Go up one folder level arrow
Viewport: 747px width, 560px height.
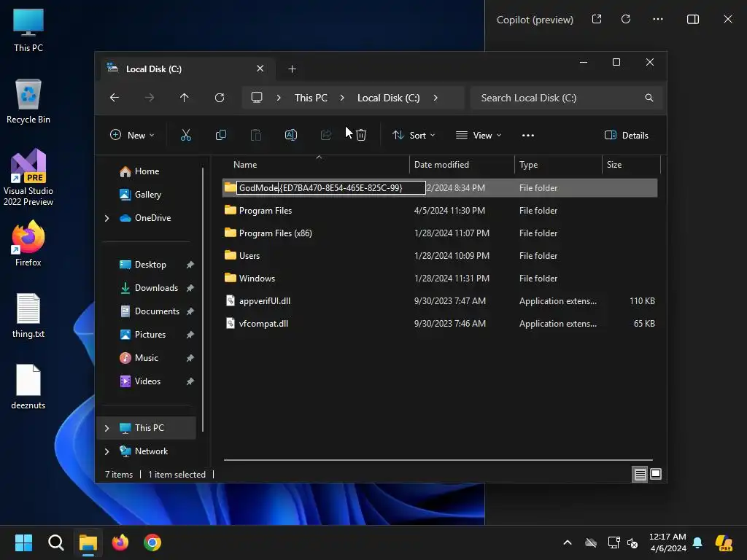[x=185, y=98]
